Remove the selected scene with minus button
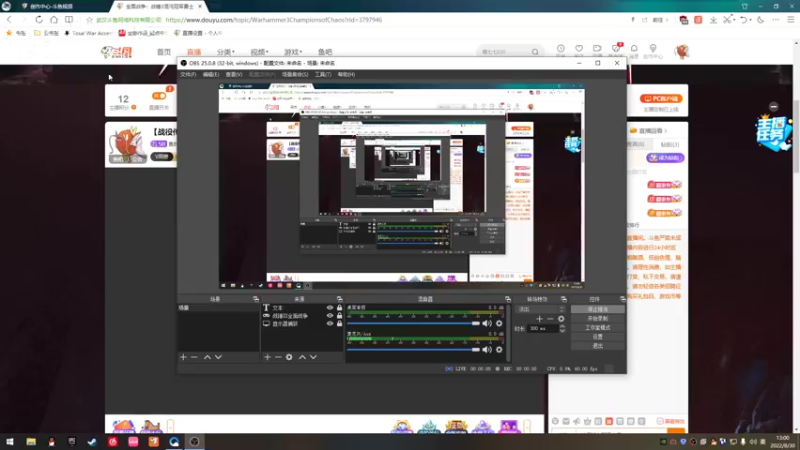The image size is (800, 450). coord(194,357)
